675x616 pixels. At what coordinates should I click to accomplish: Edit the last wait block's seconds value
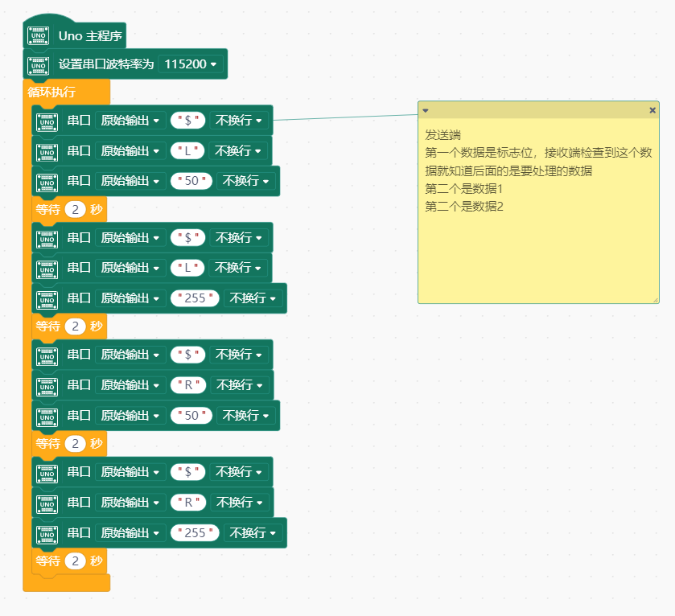(76, 561)
